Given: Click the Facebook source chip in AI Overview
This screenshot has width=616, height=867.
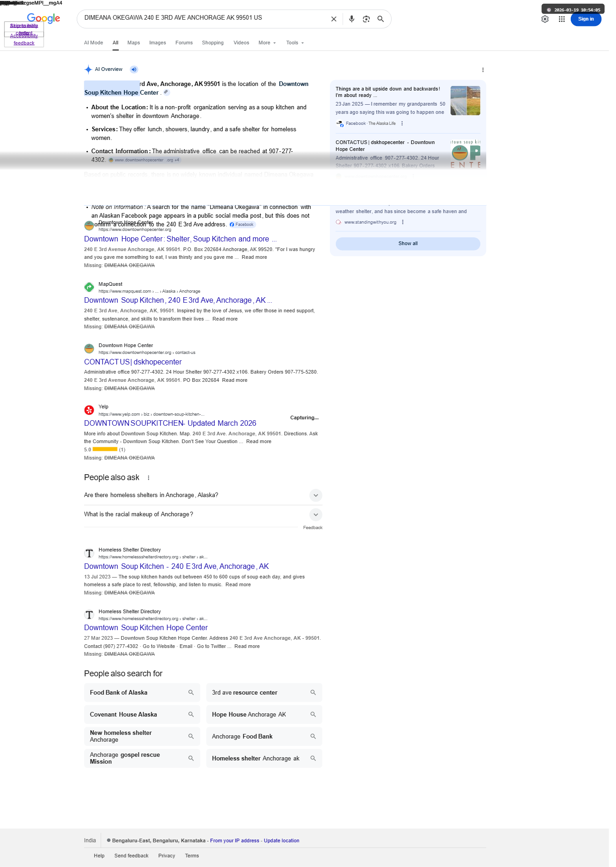Looking at the screenshot, I should 242,225.
